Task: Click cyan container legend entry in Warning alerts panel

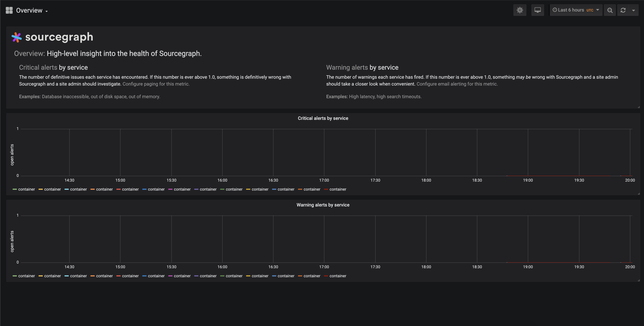Action: tap(76, 276)
